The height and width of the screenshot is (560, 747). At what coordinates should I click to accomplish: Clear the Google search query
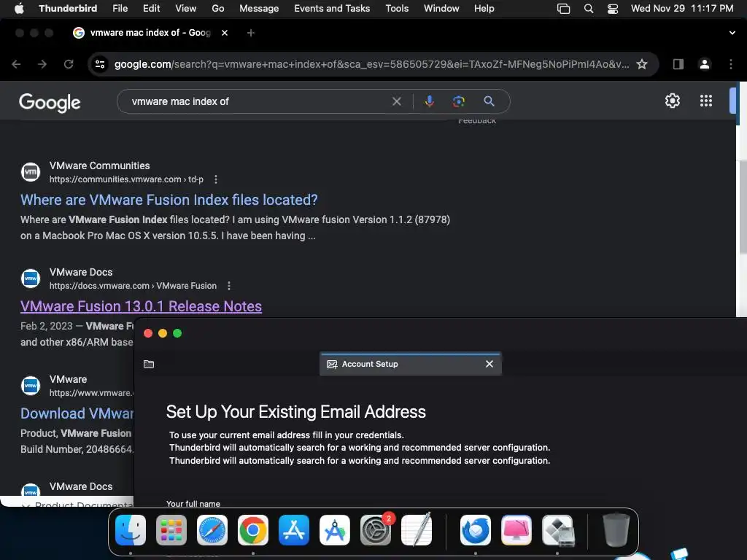396,101
